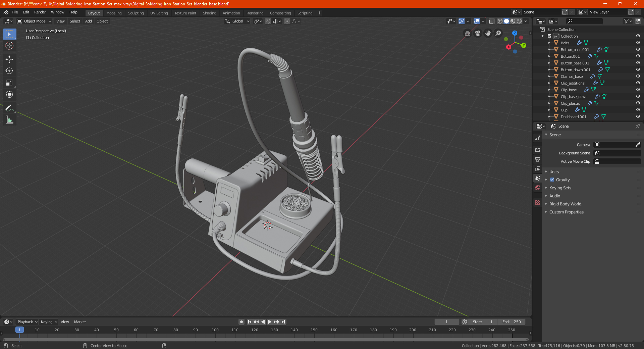The height and width of the screenshot is (349, 644).
Task: Click the zoom magnifier viewport icon
Action: tap(498, 33)
